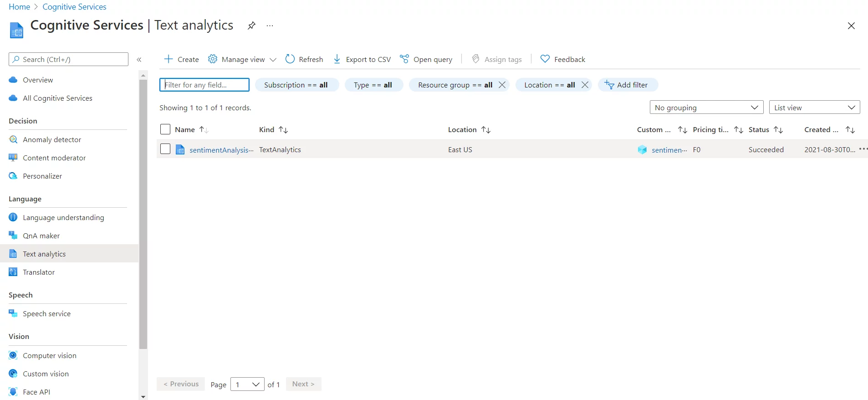This screenshot has height=400, width=868.
Task: Open the sentimentAnalysis resource link
Action: pos(221,150)
